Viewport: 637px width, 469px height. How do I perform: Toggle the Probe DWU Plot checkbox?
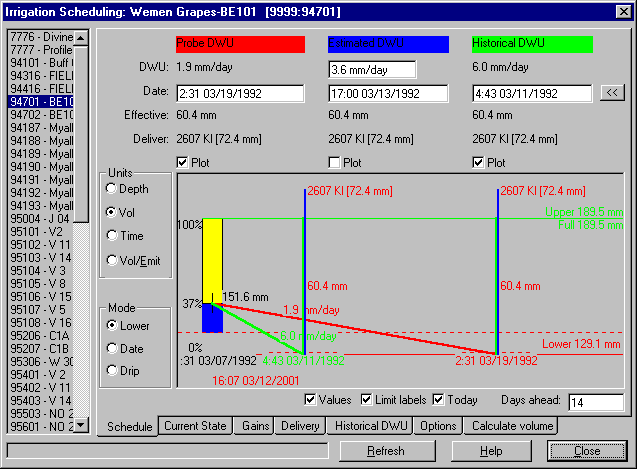click(x=182, y=163)
